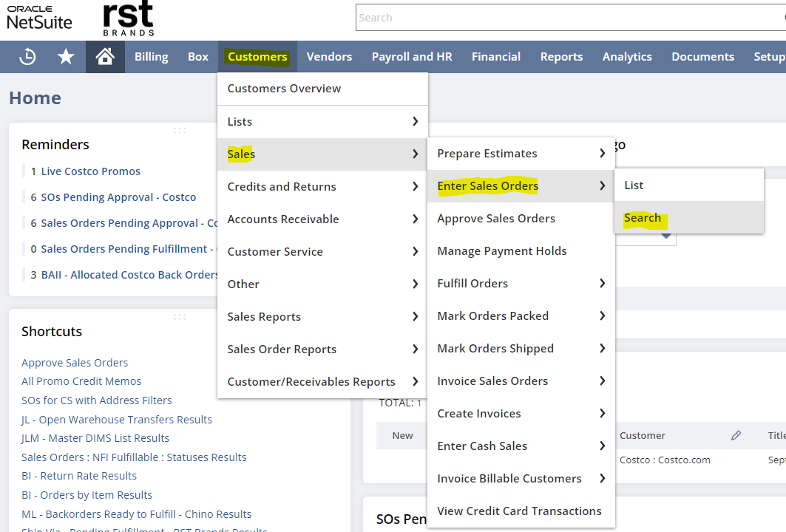Expand the Other submenu arrow
Viewport: 786px width, 532px height.
(x=415, y=284)
